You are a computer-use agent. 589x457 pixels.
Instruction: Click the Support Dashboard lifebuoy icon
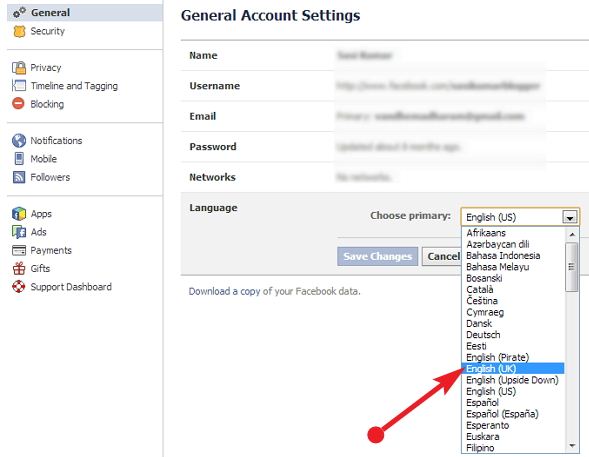point(19,287)
